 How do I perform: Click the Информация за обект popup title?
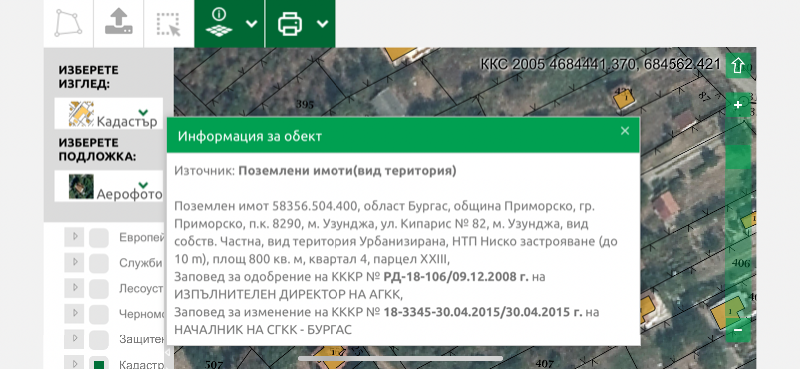249,136
